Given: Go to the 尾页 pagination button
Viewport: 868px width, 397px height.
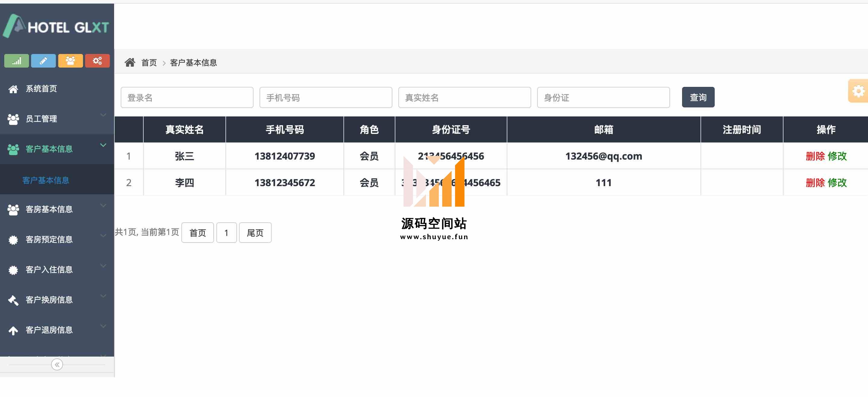Looking at the screenshot, I should (255, 233).
